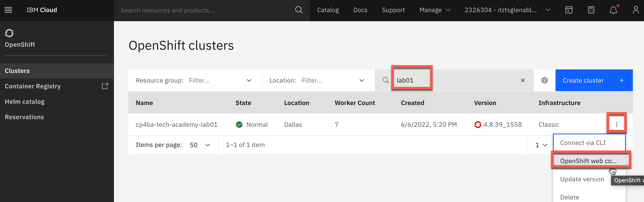This screenshot has width=644, height=202.
Task: Open the table settings gear icon
Action: tap(544, 80)
